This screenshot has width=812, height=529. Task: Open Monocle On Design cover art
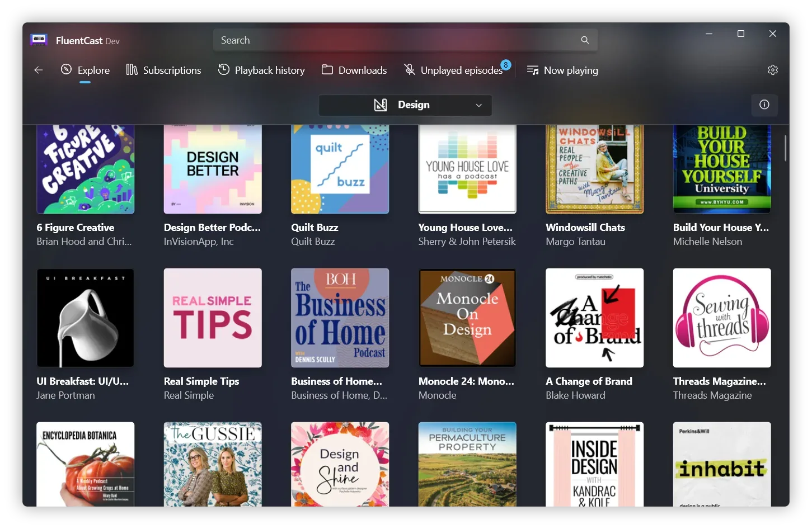click(x=467, y=318)
